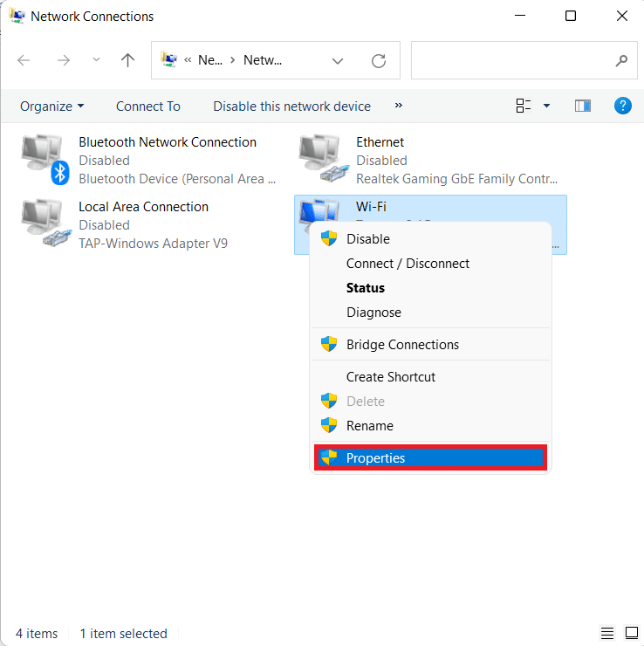Toggle the preview pane icon

coord(583,106)
